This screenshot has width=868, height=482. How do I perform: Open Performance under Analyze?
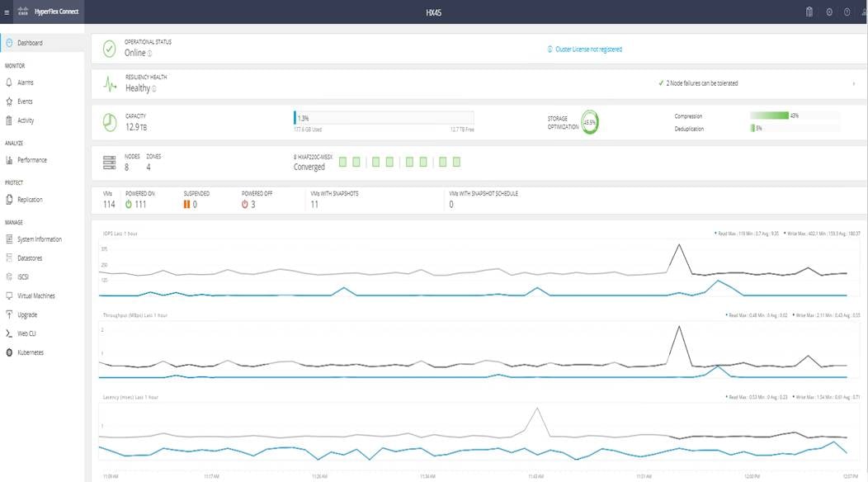pos(32,160)
